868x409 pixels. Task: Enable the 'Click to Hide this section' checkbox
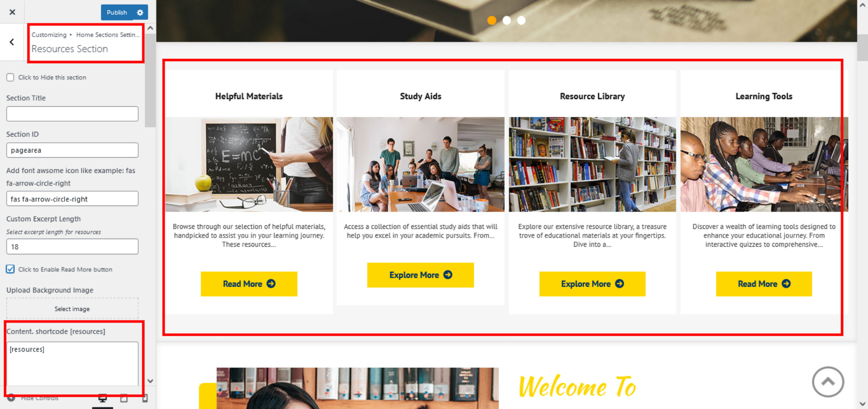[x=10, y=77]
